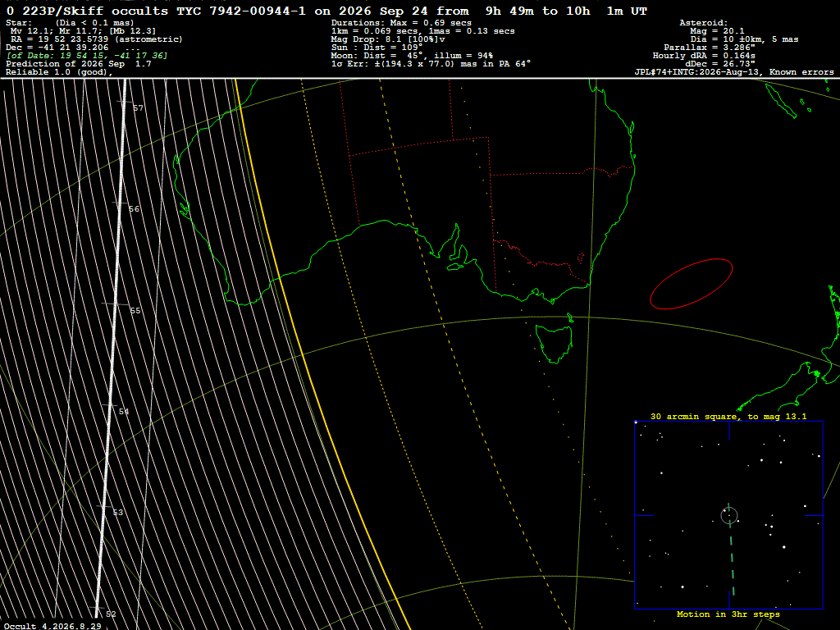Click the JPL#74 orbit source text

click(734, 72)
